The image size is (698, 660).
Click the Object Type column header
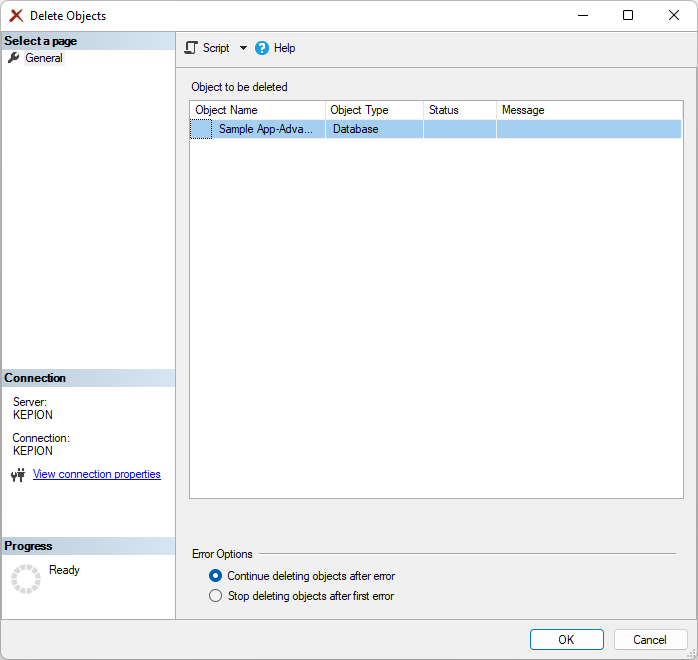coord(373,110)
